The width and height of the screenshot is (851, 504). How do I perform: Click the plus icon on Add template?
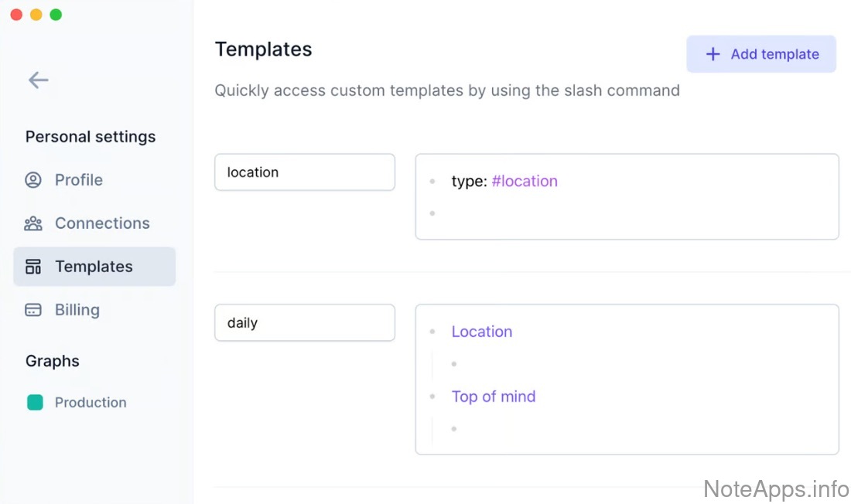tap(713, 54)
